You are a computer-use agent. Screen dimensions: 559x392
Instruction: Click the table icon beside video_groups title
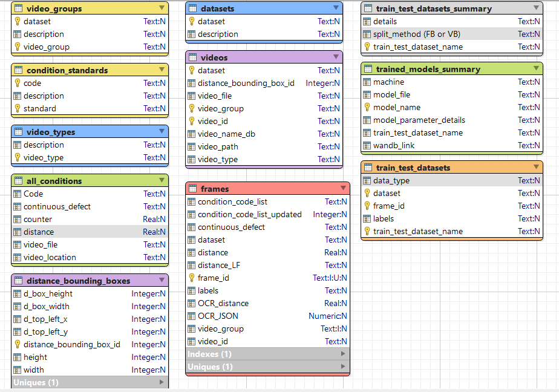pos(19,8)
